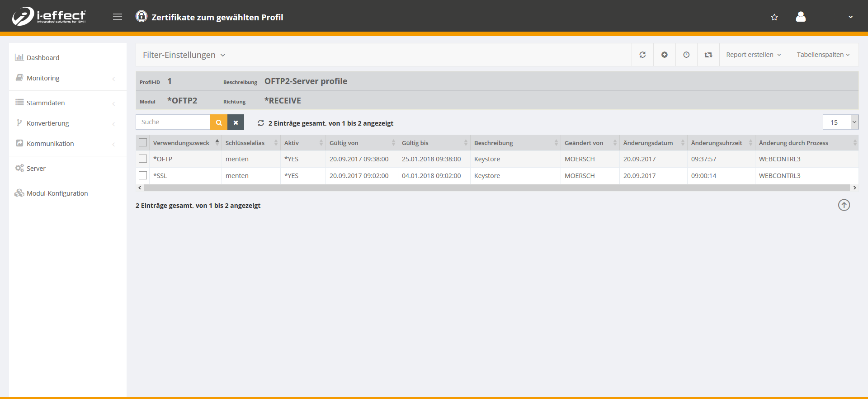Check the select-all header checkbox
Screen dimensions: 868x399
pyautogui.click(x=143, y=143)
